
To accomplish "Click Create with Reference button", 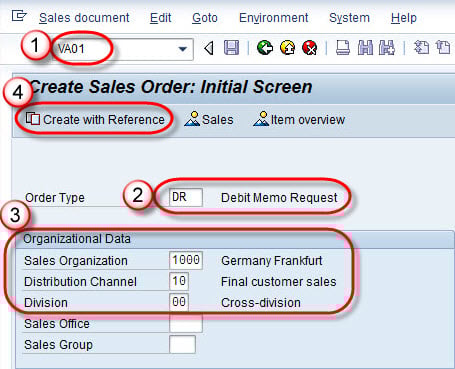I will [95, 119].
